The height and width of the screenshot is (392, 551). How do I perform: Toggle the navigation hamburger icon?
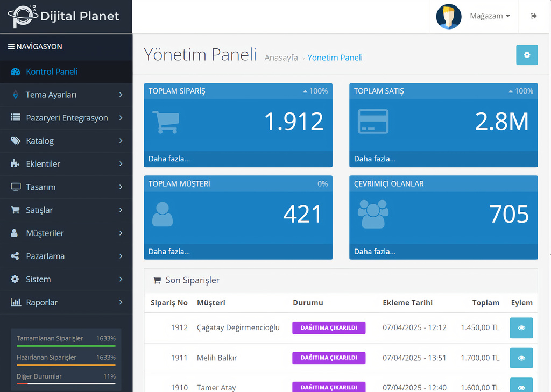11,47
